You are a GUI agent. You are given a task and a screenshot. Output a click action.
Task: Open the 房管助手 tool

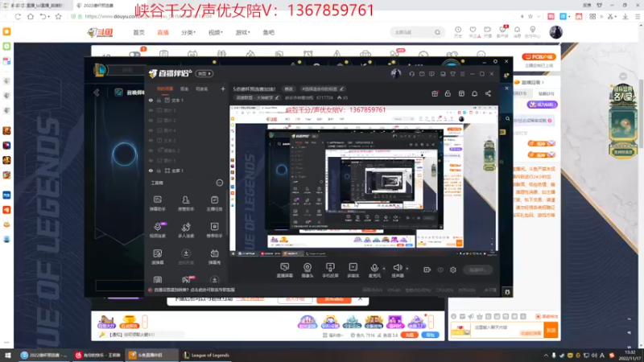point(186,204)
